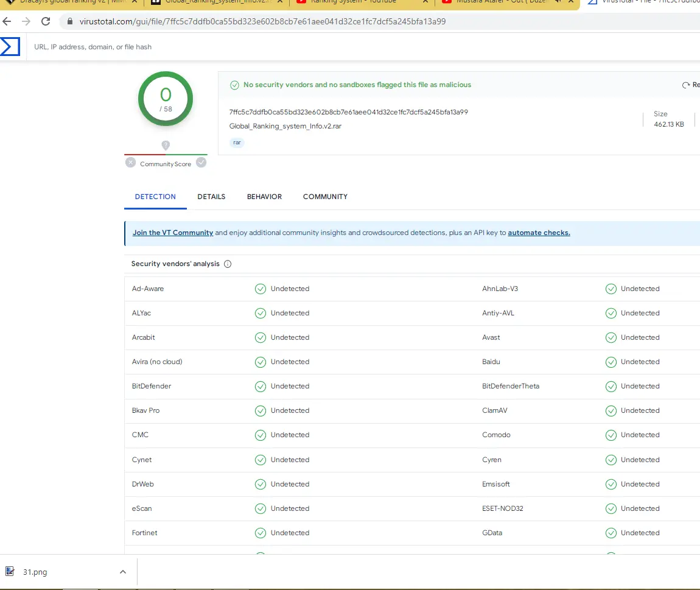Click the vendor name CMC
The height and width of the screenshot is (590, 700).
click(140, 435)
